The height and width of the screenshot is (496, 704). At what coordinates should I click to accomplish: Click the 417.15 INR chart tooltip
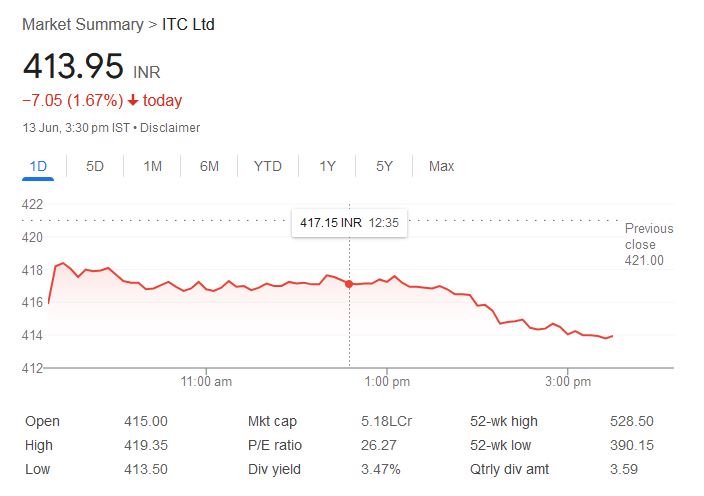coord(349,222)
